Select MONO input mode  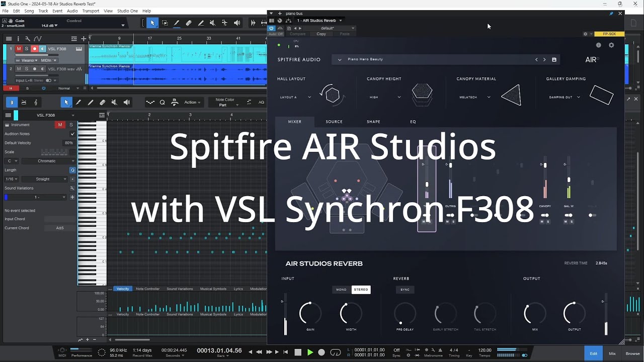341,290
